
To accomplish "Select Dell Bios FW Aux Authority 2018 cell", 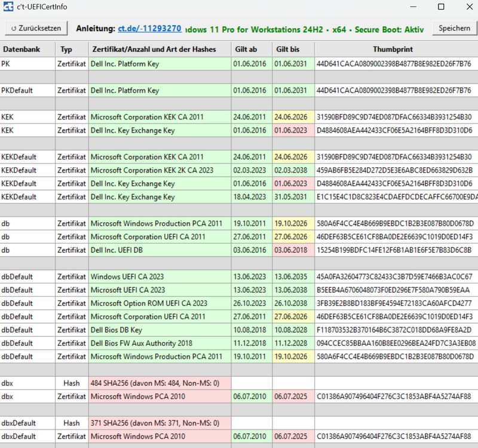I will coord(160,343).
